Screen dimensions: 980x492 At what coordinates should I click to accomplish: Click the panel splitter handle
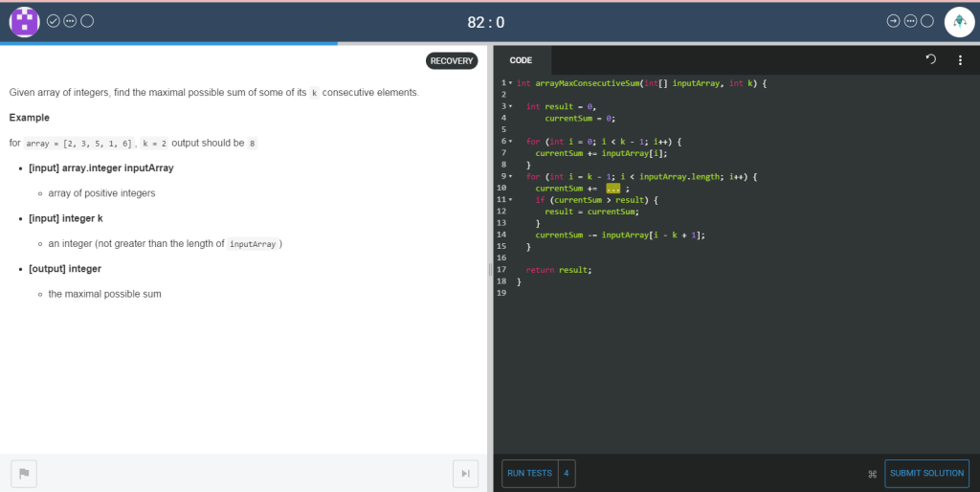coord(490,269)
